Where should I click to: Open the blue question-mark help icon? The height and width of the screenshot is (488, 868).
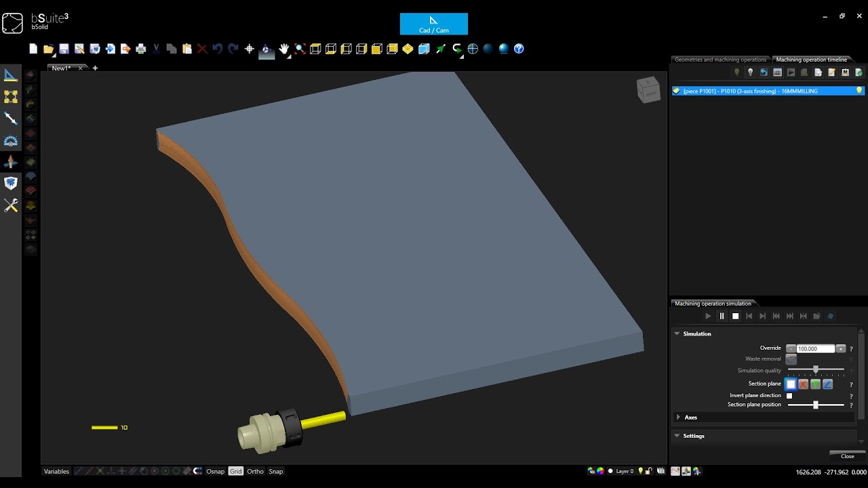519,49
